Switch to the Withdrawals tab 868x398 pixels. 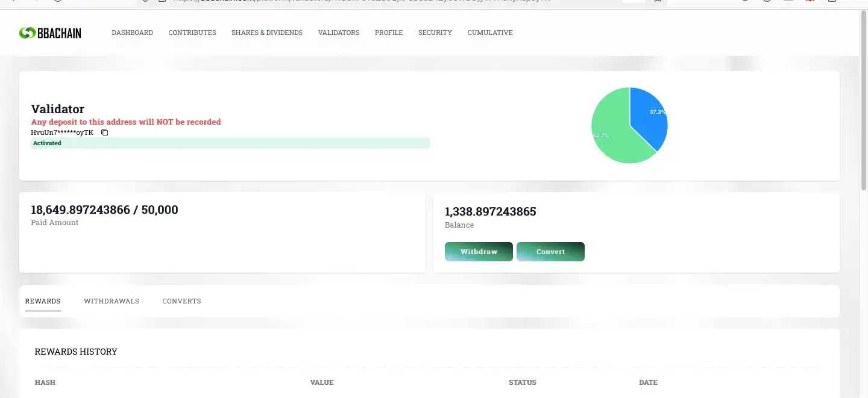click(111, 301)
